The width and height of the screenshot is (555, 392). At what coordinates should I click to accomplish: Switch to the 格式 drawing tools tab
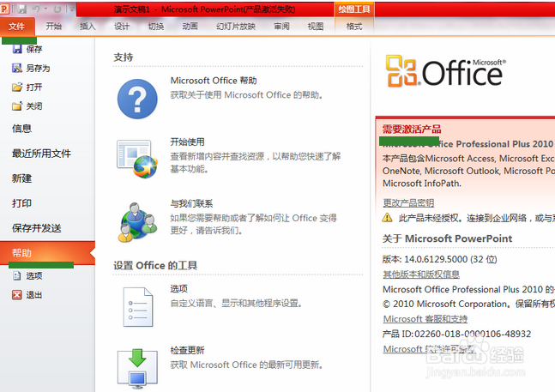[x=354, y=27]
